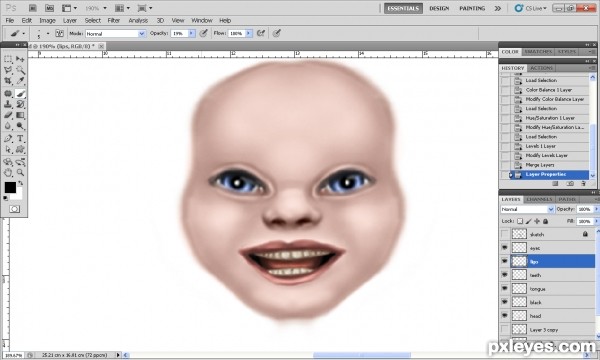Click the layer Fill value field
Screen dimensions: 600x360
(585, 221)
